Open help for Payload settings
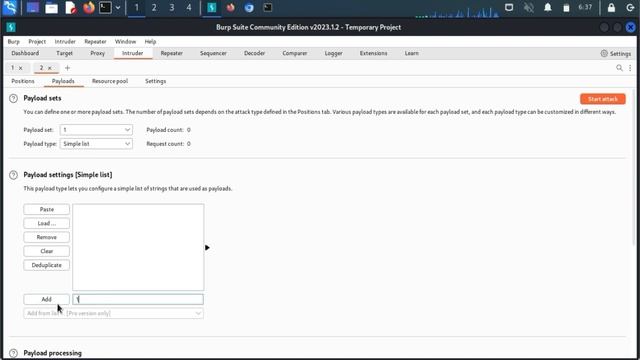Screen dimensions: 640x360 click(13, 175)
